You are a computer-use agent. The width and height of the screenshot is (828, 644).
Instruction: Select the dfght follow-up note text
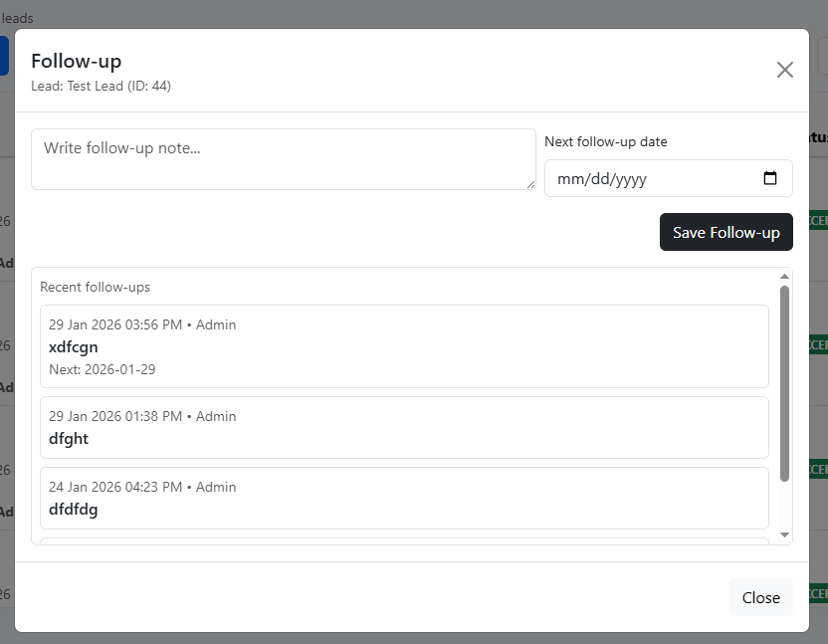(x=69, y=438)
